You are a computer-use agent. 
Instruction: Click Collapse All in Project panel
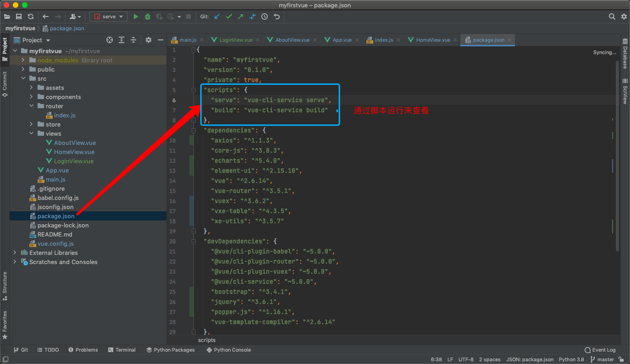tap(133, 40)
